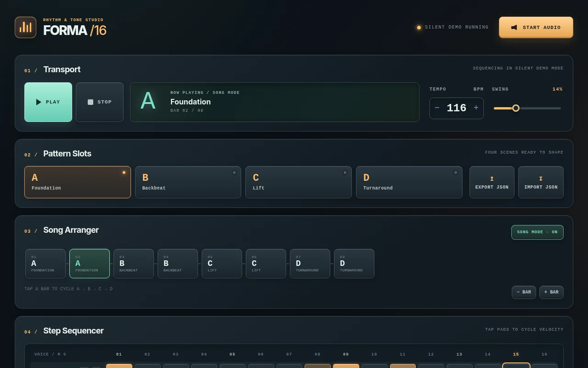This screenshot has height=368, width=588.
Task: Cycle the highlighted arranger bar 02
Action: click(x=90, y=264)
